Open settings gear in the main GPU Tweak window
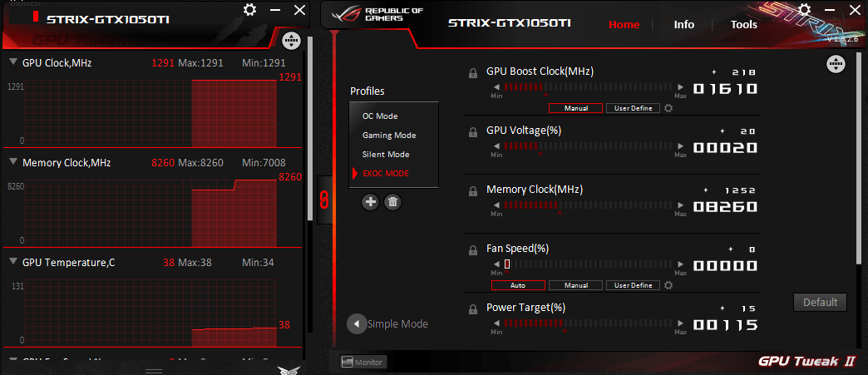868x375 pixels. 804,10
